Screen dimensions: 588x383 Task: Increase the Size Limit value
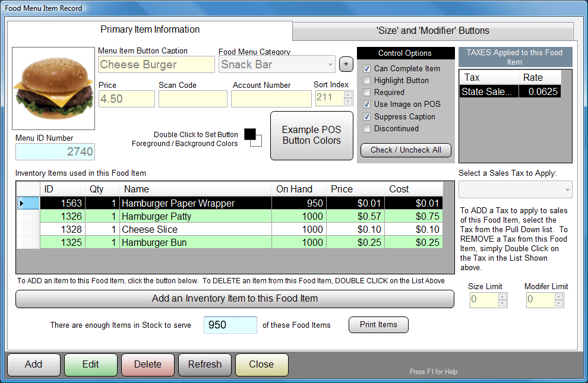click(502, 297)
